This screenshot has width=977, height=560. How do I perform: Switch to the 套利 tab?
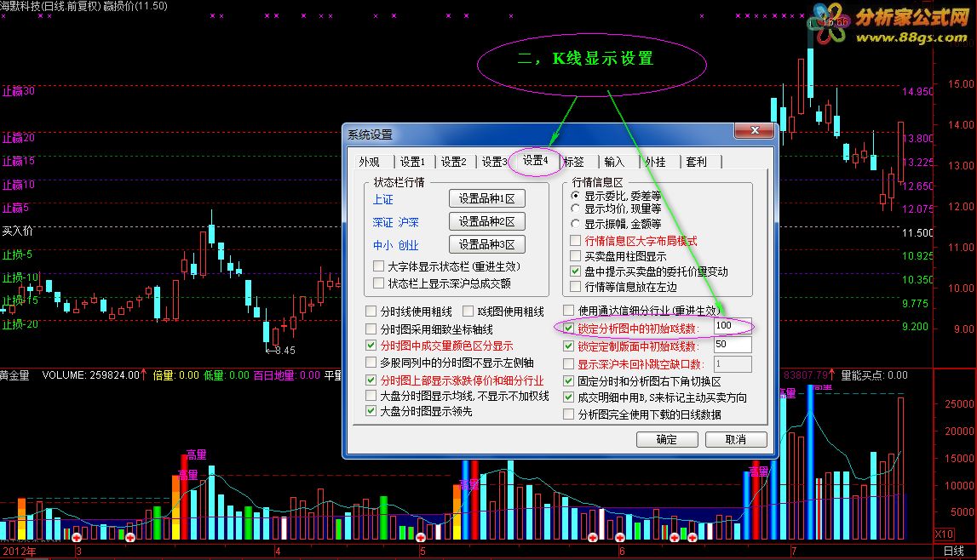pyautogui.click(x=696, y=162)
